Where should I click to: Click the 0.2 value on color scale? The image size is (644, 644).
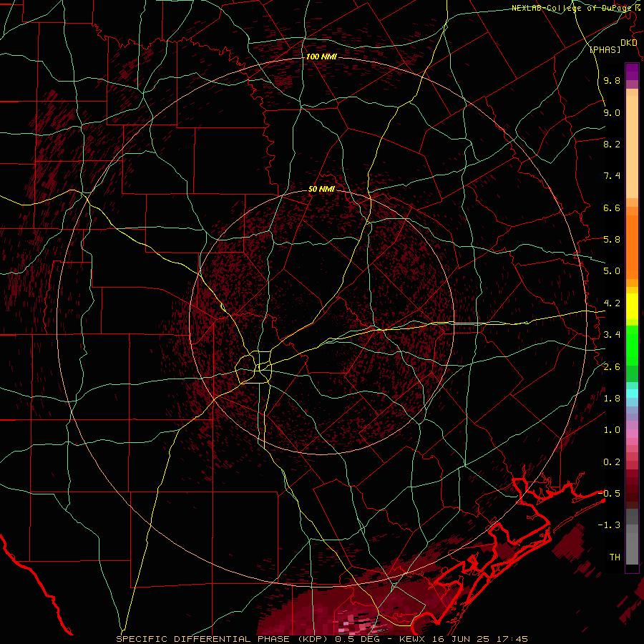[x=612, y=462]
